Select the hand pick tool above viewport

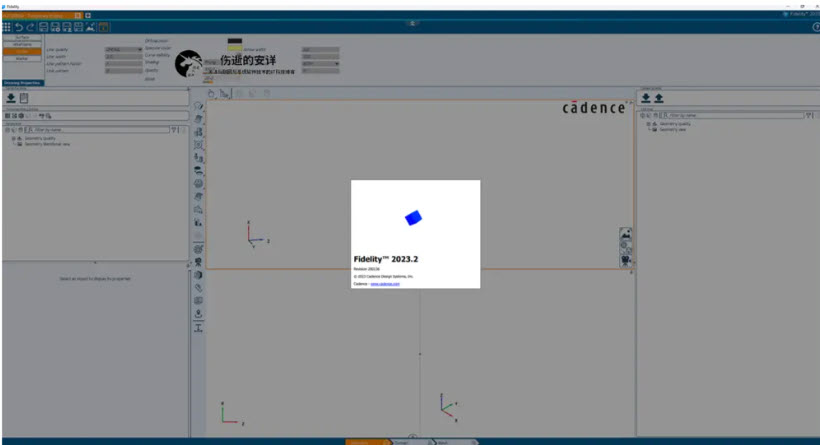pyautogui.click(x=211, y=94)
